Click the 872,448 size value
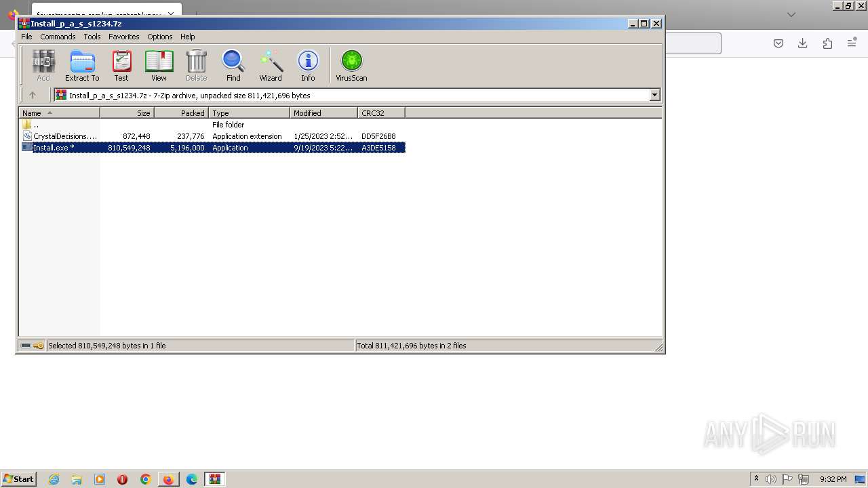This screenshot has height=488, width=868. (x=136, y=136)
